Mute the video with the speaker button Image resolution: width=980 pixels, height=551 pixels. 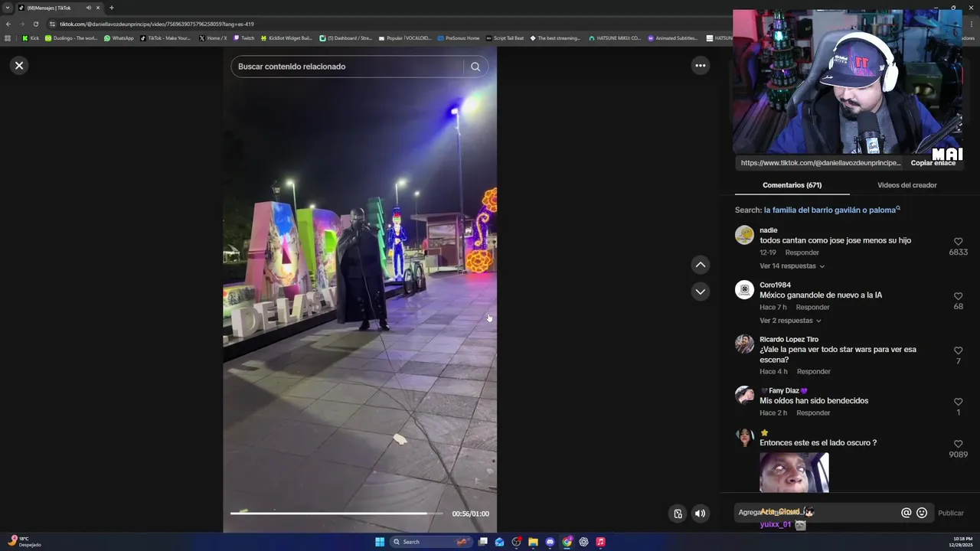[x=700, y=514]
